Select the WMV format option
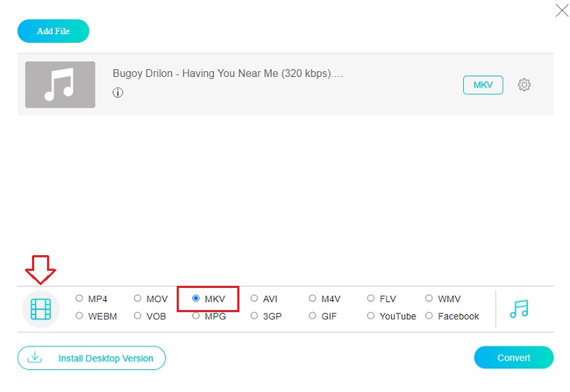The image size is (570, 392). pyautogui.click(x=429, y=299)
